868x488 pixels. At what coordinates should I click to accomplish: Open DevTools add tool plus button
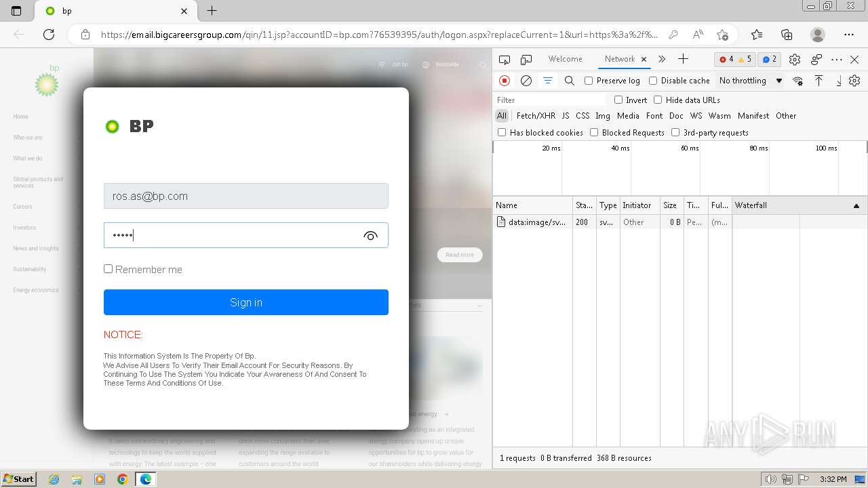pos(683,60)
